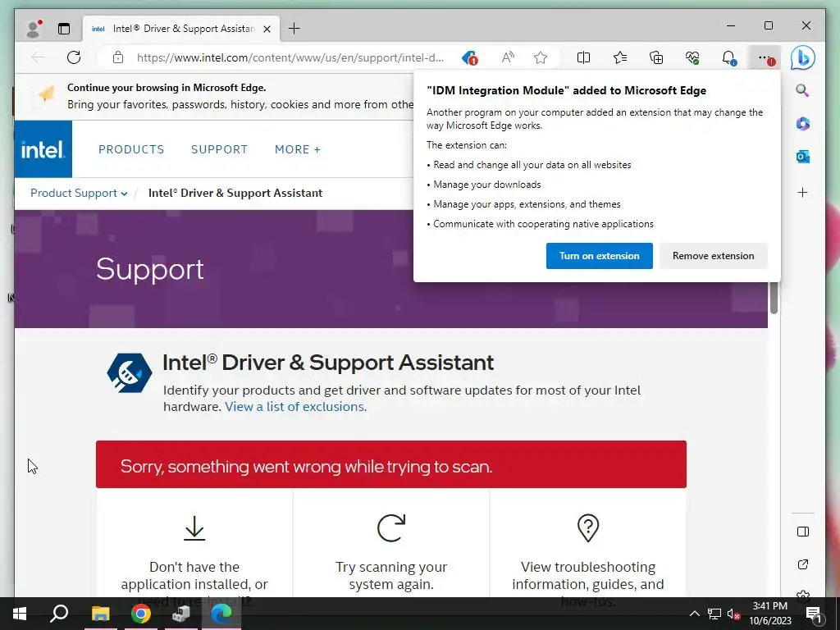Toggle Read aloud icon
840x630 pixels.
508,57
